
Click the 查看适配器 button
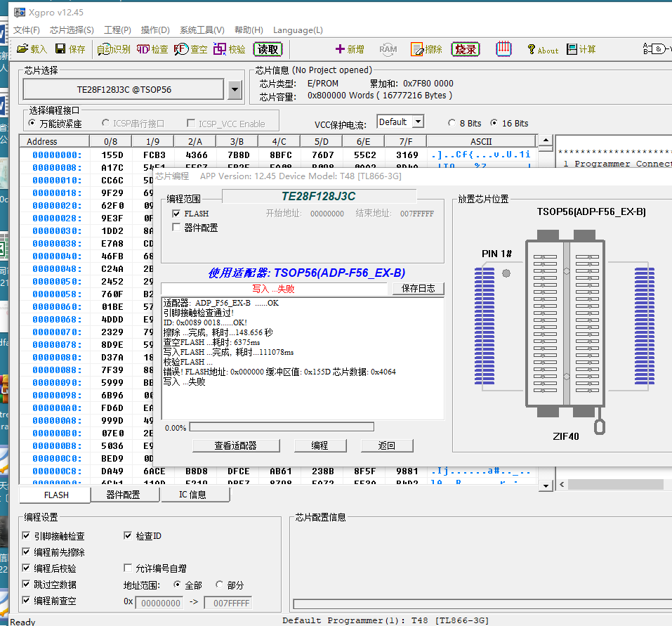[x=235, y=445]
